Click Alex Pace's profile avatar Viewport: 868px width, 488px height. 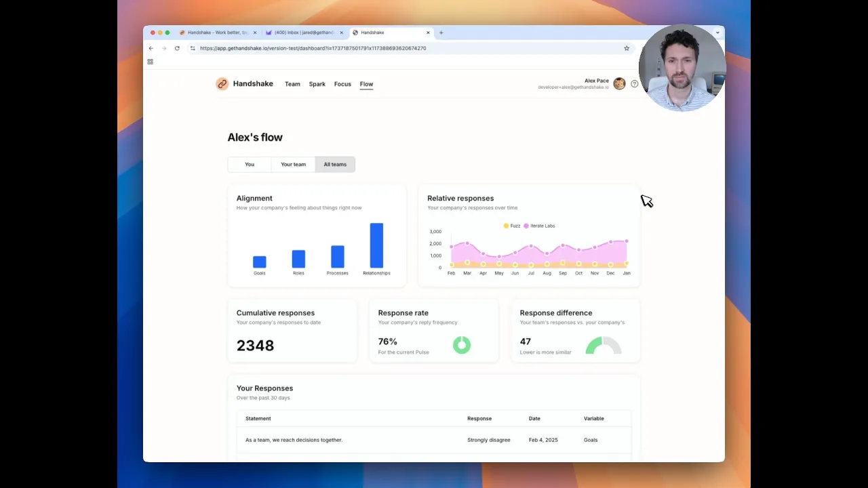[619, 84]
